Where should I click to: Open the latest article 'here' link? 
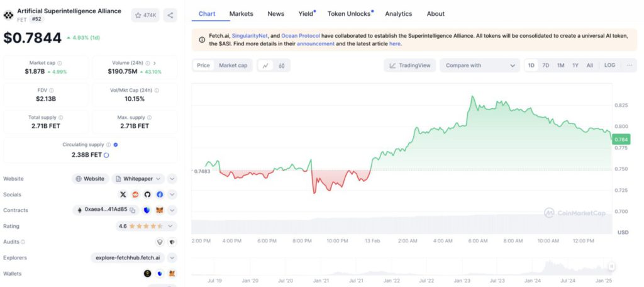point(394,43)
